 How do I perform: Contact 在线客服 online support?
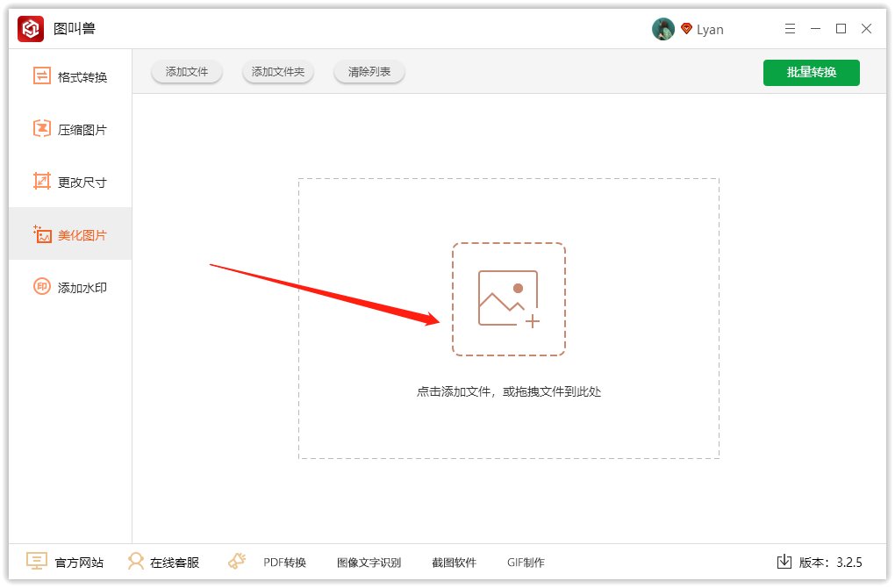click(x=163, y=563)
